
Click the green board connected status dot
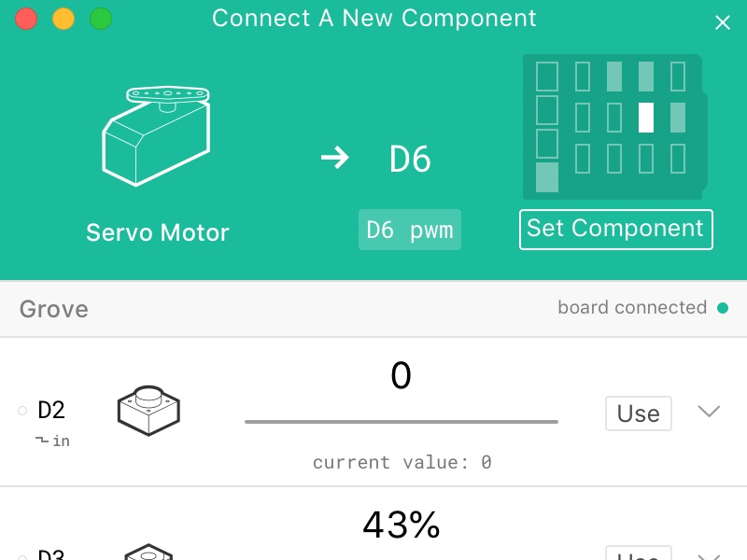[722, 308]
